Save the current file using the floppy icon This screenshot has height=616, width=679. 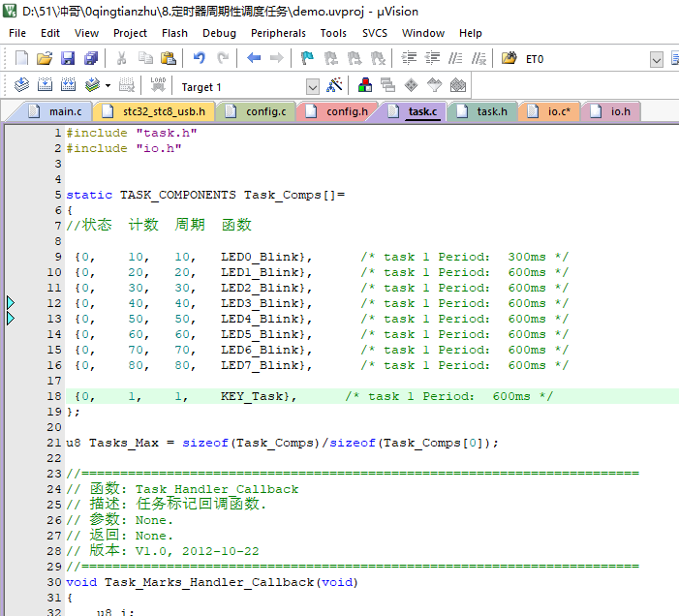[67, 59]
